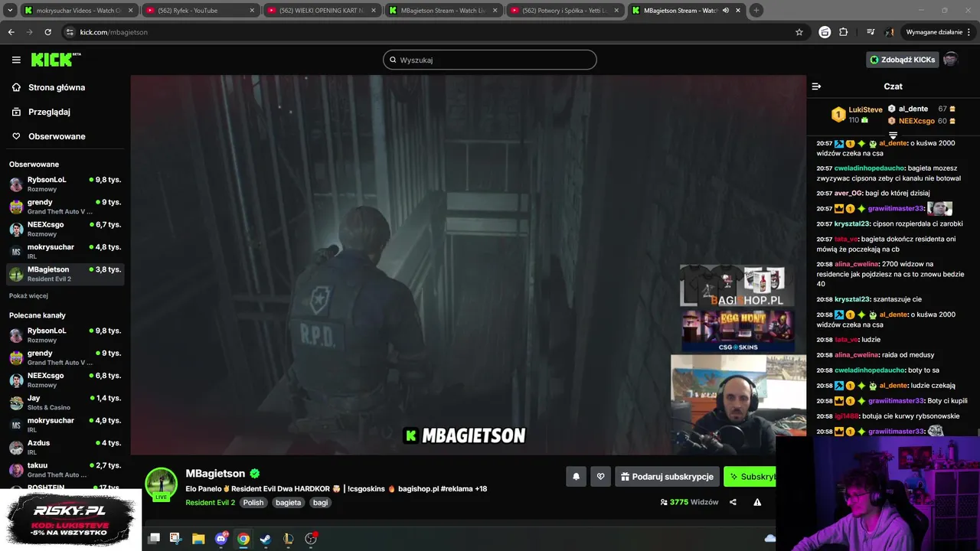This screenshot has width=980, height=551.
Task: Open Task View from the taskbar
Action: [x=154, y=539]
